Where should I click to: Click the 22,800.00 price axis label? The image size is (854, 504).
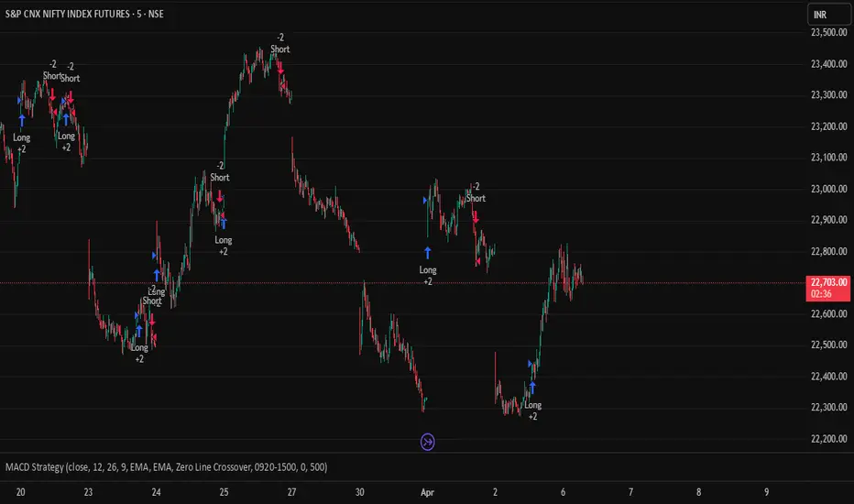click(829, 251)
